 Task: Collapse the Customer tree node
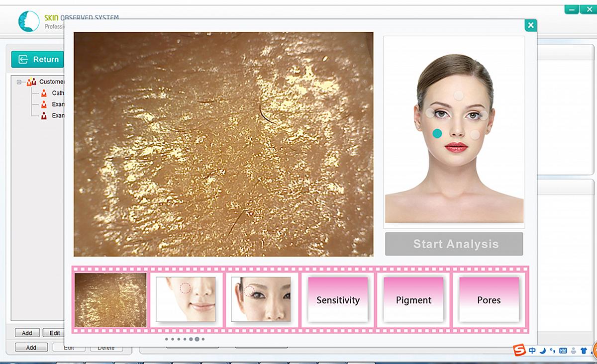(19, 82)
